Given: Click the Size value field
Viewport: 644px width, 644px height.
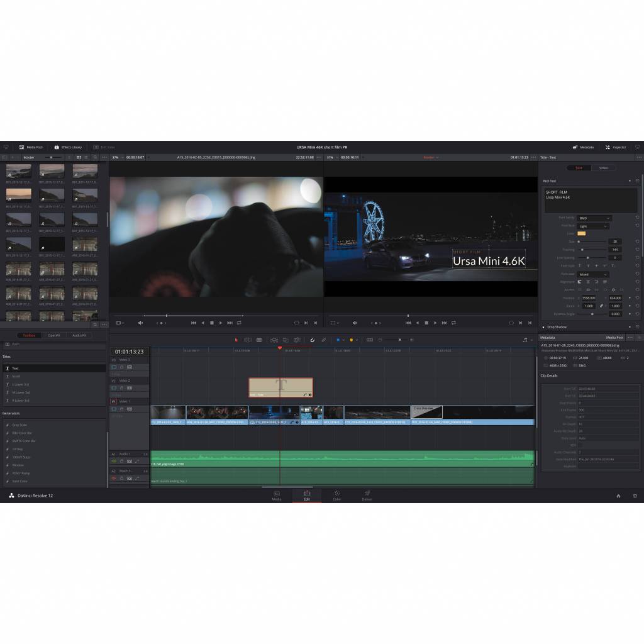Looking at the screenshot, I should point(615,241).
